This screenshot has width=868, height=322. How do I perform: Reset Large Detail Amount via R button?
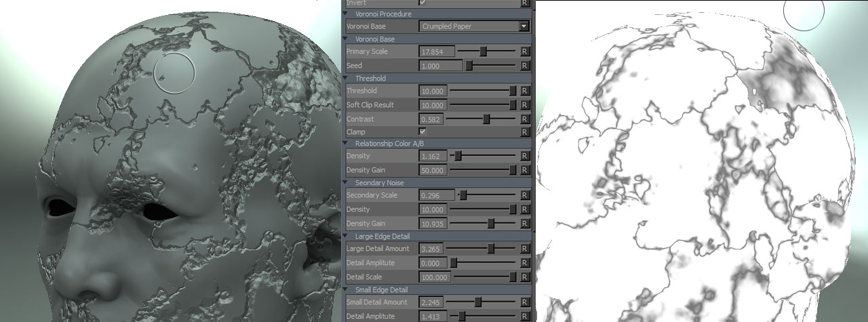click(x=524, y=249)
